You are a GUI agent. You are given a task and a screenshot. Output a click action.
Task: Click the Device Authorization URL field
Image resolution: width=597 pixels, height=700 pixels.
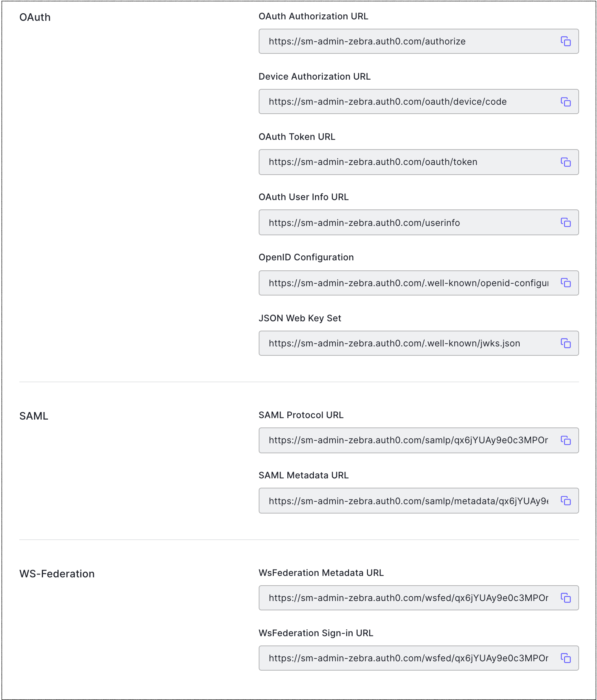pyautogui.click(x=409, y=102)
